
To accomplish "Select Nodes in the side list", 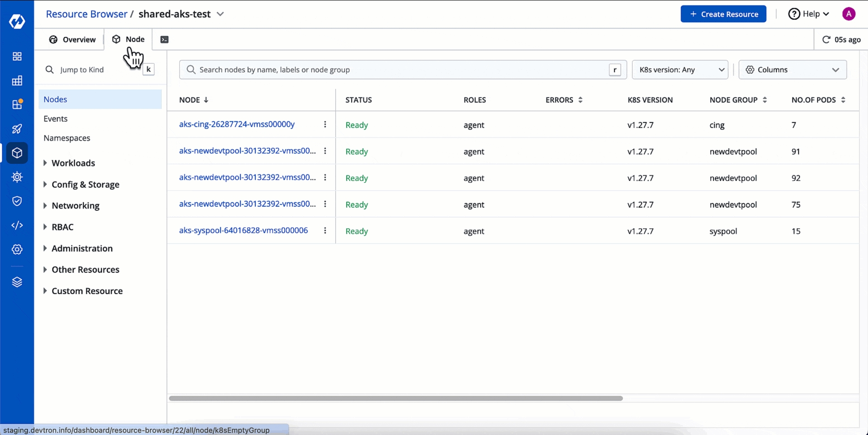I will 100,99.
